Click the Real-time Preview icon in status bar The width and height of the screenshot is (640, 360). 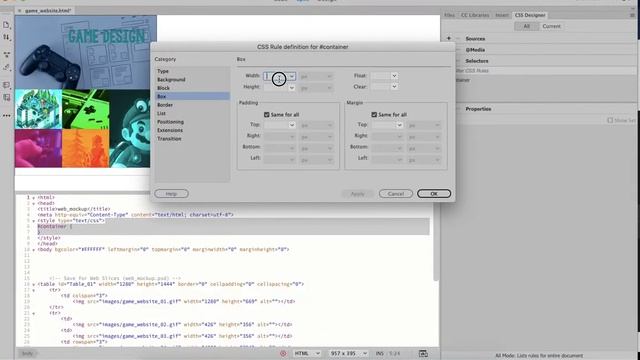pyautogui.click(x=423, y=353)
